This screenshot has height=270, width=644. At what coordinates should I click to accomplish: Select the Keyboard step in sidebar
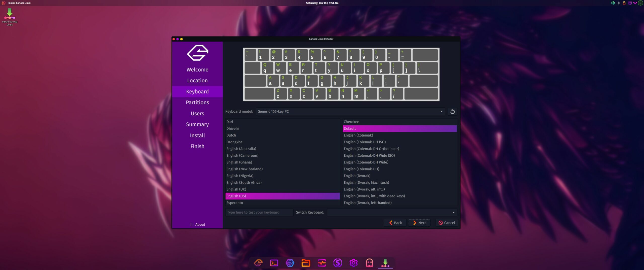197,92
